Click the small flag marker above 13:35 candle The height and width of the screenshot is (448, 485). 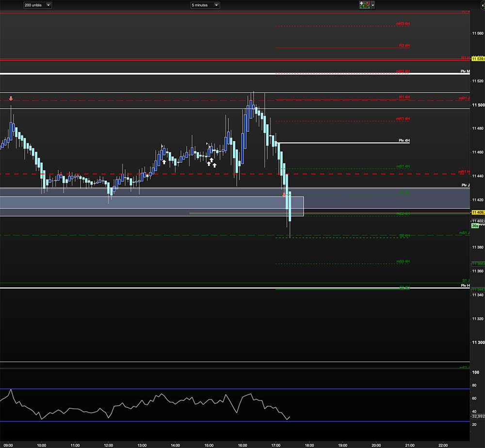pos(162,146)
